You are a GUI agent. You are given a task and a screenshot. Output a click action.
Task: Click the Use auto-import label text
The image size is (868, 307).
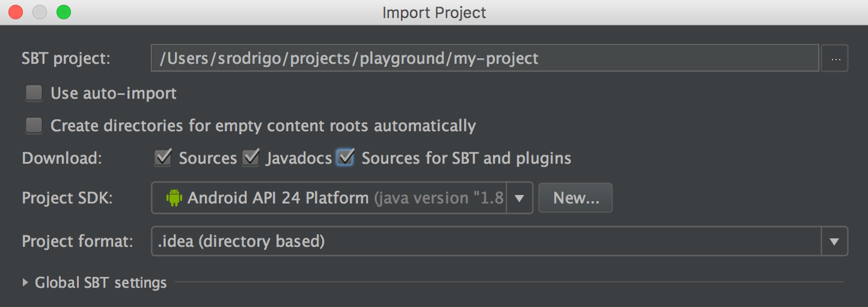click(114, 93)
